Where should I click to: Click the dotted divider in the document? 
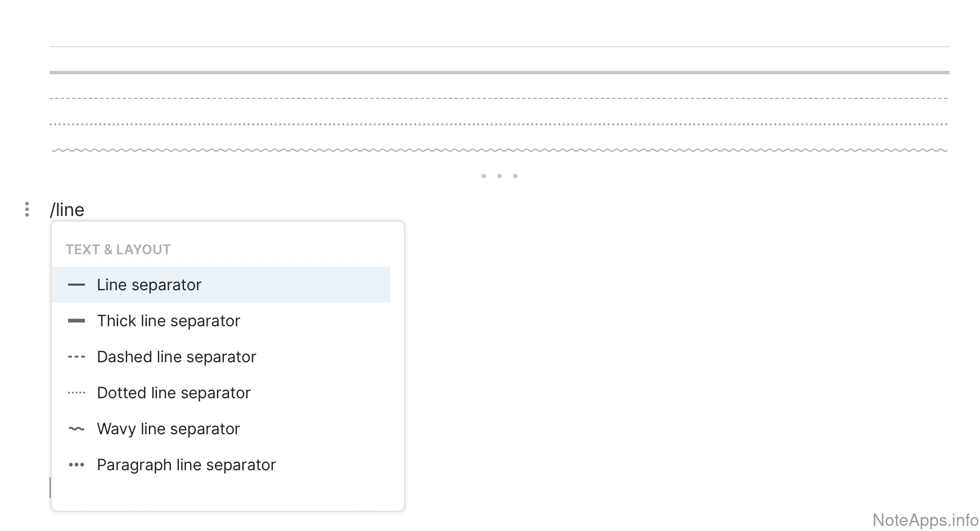coord(499,124)
